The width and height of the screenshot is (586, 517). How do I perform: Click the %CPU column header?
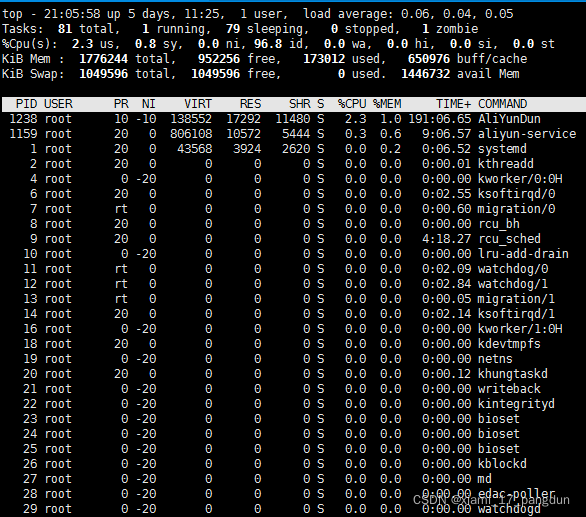tap(352, 104)
